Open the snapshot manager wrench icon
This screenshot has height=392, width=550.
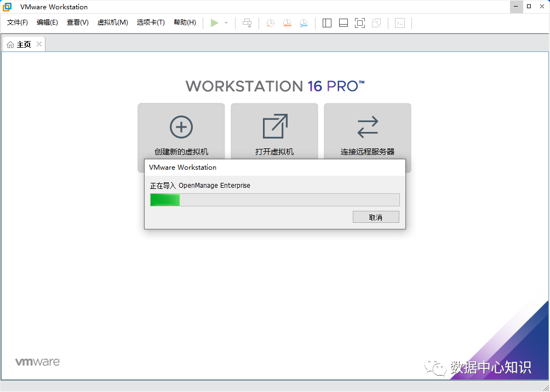click(x=304, y=23)
